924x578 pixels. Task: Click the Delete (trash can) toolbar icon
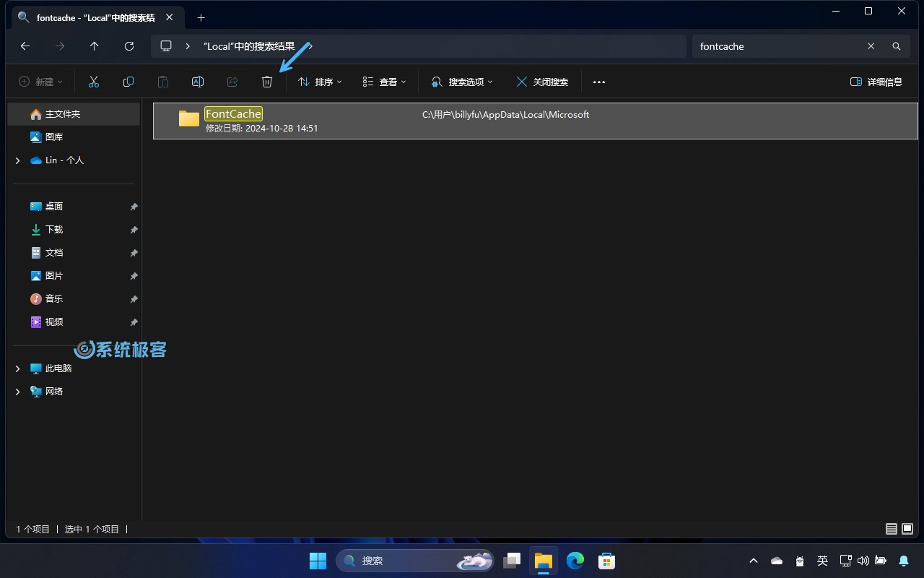point(267,82)
